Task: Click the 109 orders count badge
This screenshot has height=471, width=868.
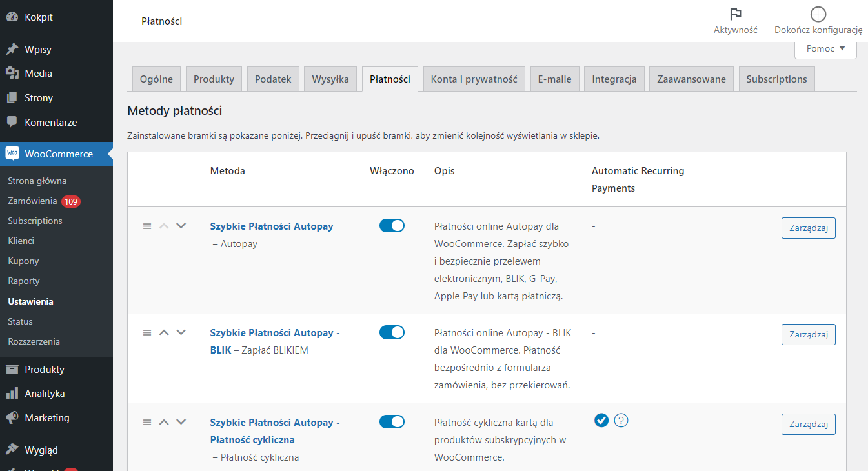Action: 71,201
